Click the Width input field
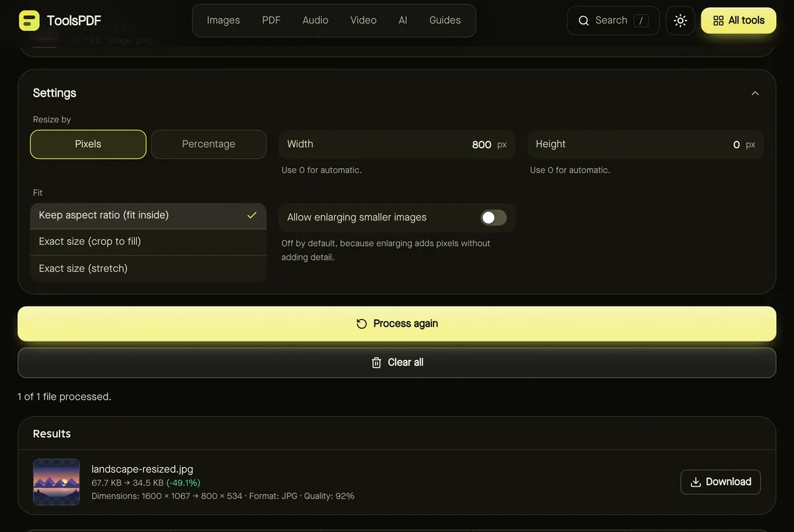Viewport: 794px width, 532px height. (397, 144)
